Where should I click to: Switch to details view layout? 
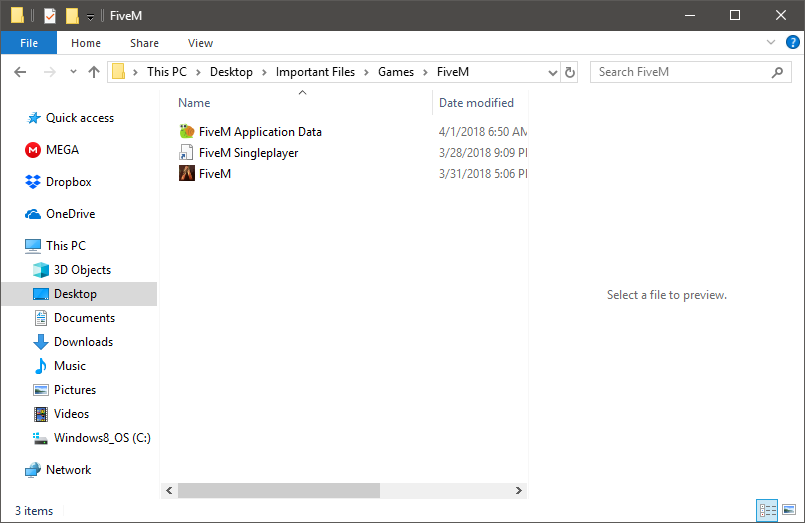[768, 510]
